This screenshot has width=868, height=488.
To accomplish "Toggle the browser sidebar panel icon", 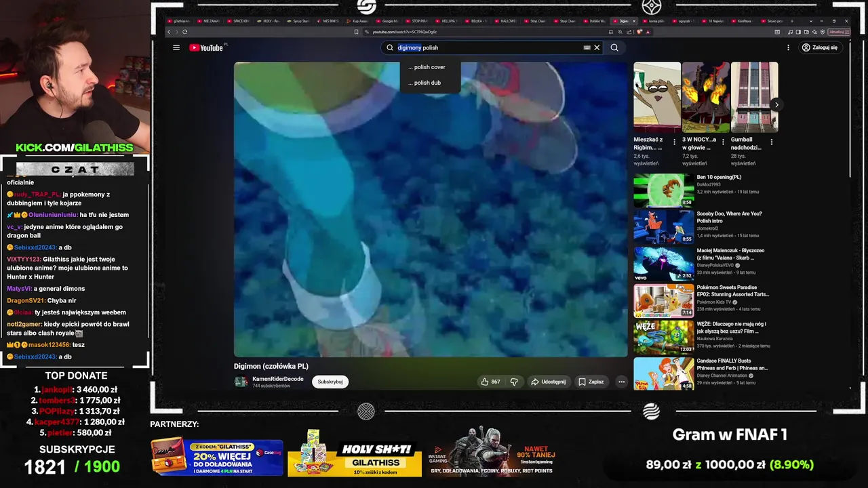I will click(x=798, y=32).
